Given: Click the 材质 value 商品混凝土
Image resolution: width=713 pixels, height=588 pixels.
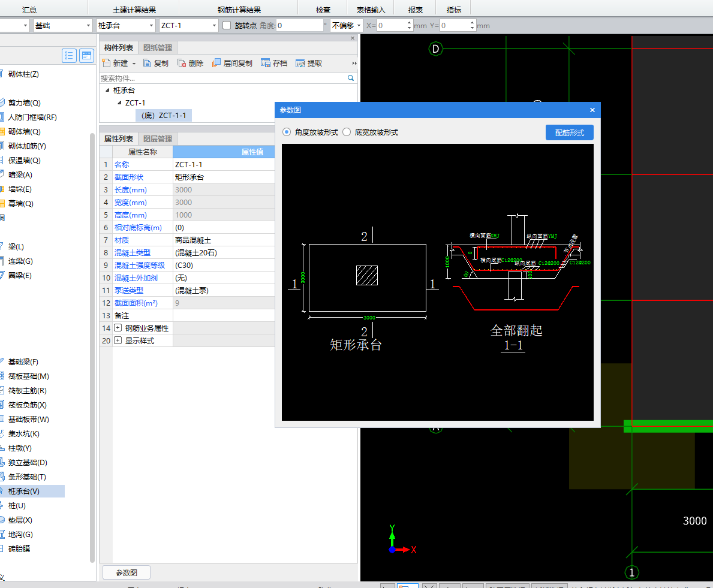Looking at the screenshot, I should click(224, 240).
